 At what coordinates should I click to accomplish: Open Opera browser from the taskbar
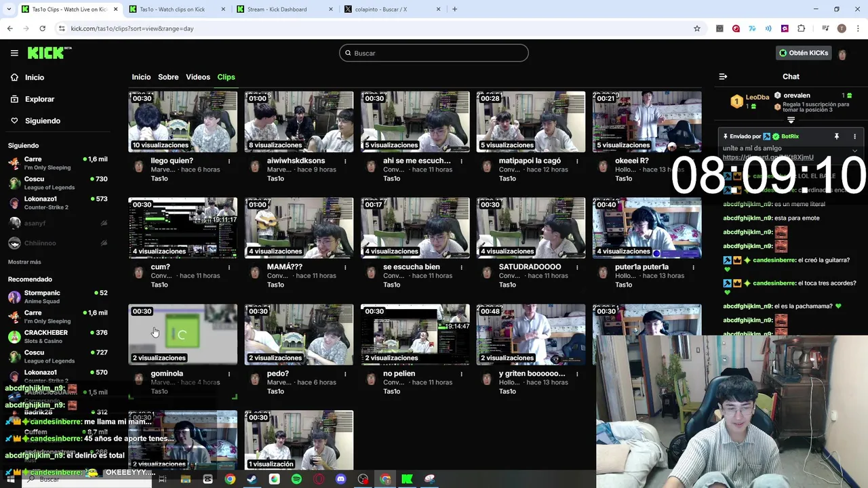(319, 479)
